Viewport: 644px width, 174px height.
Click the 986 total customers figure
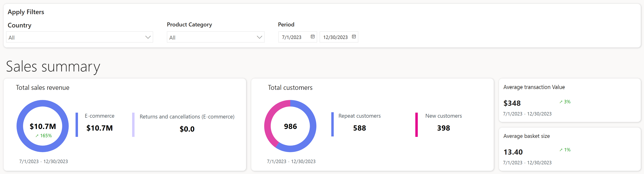click(290, 127)
